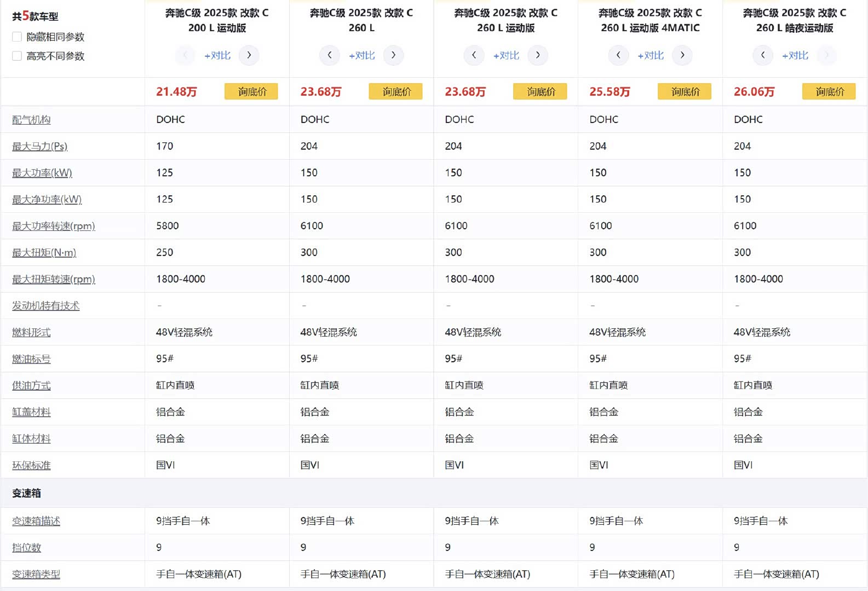Image resolution: width=868 pixels, height=591 pixels.
Task: Click the next arrow under C 200 L 运动版
Action: point(249,55)
